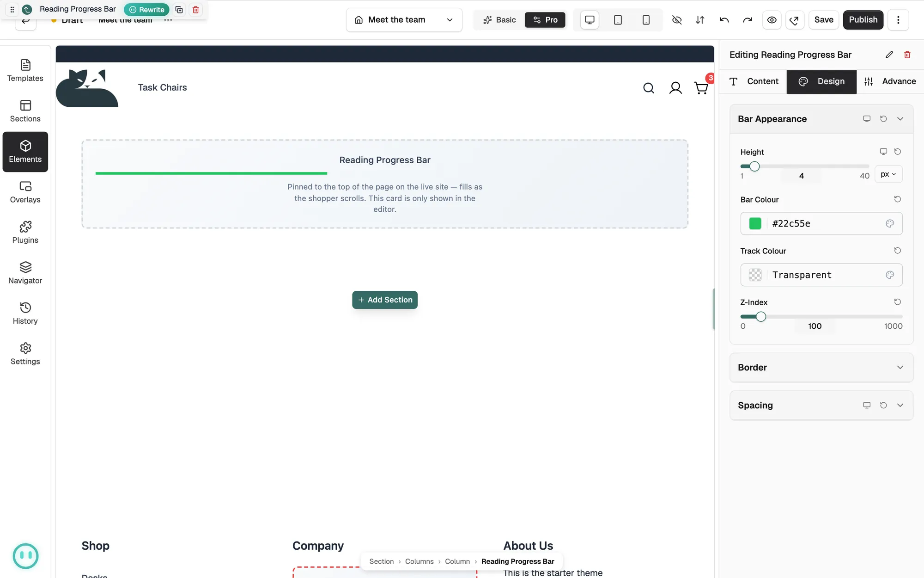Open the History panel
This screenshot has width=924, height=578.
tap(25, 314)
